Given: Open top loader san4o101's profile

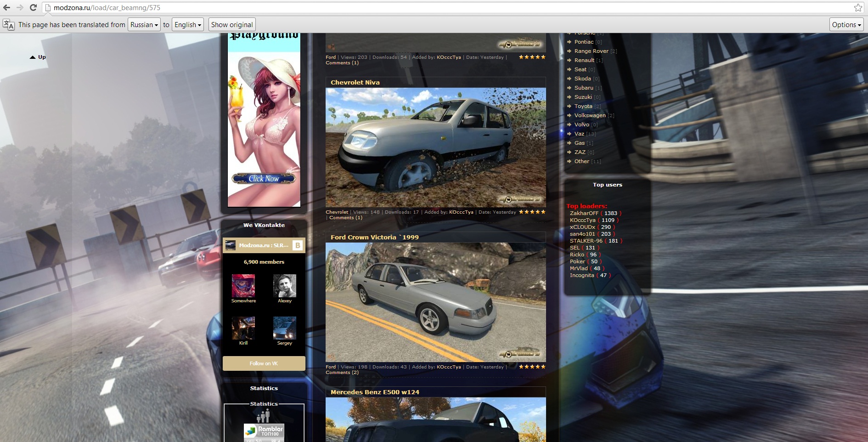Looking at the screenshot, I should (582, 234).
